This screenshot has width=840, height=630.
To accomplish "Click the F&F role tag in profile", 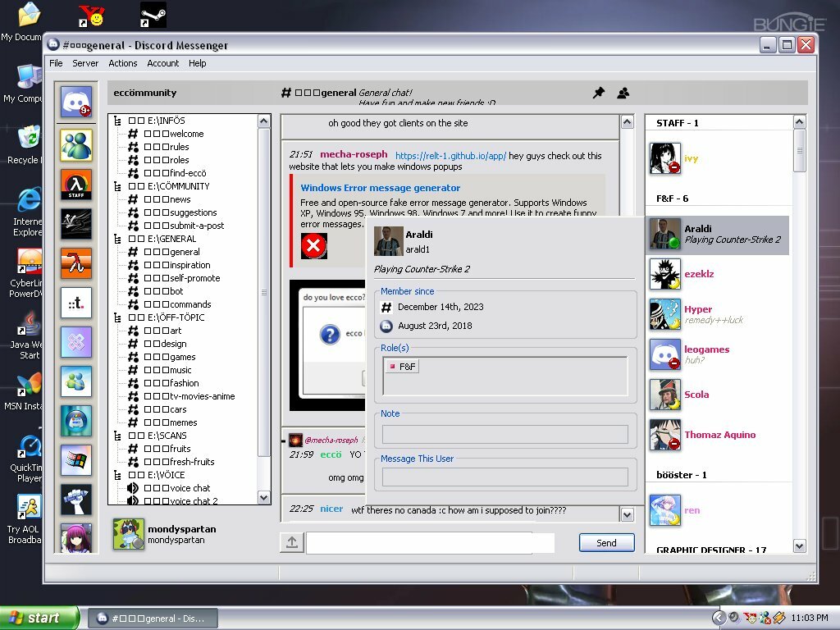I will tap(402, 367).
